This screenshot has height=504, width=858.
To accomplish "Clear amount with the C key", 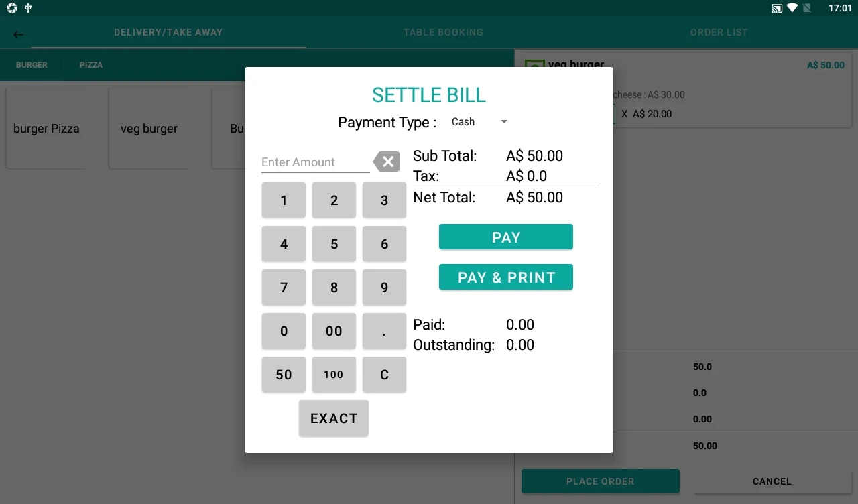I will [x=384, y=375].
